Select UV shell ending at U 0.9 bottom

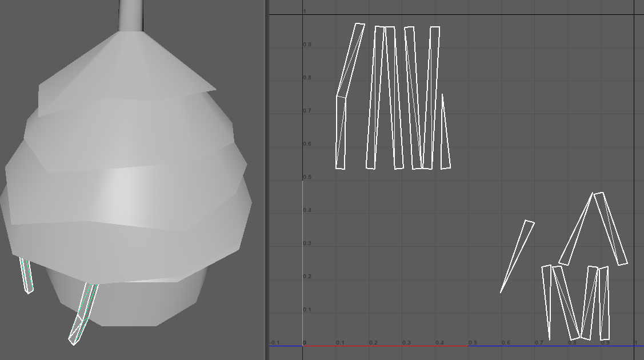pyautogui.click(x=604, y=303)
